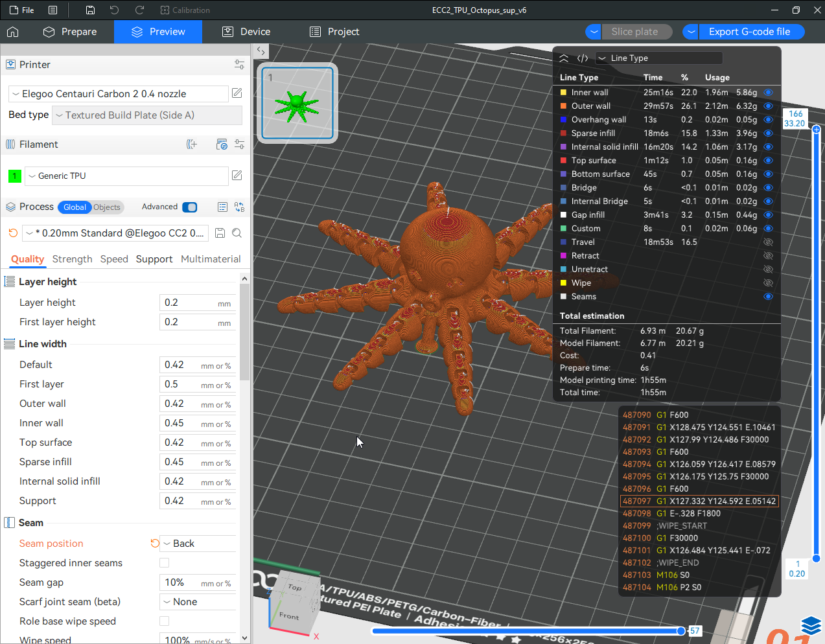Click the Export G-code file button

pyautogui.click(x=749, y=32)
